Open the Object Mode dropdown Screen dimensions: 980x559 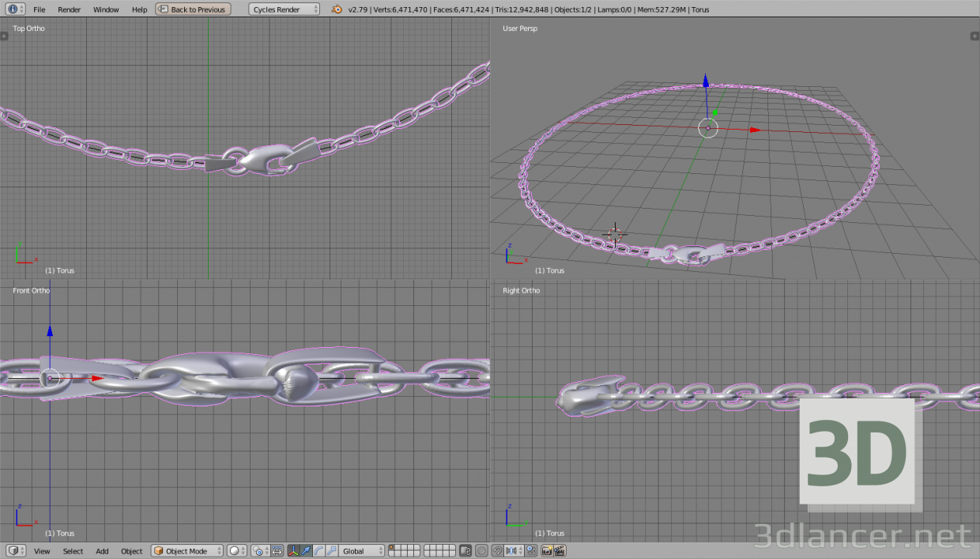click(187, 550)
